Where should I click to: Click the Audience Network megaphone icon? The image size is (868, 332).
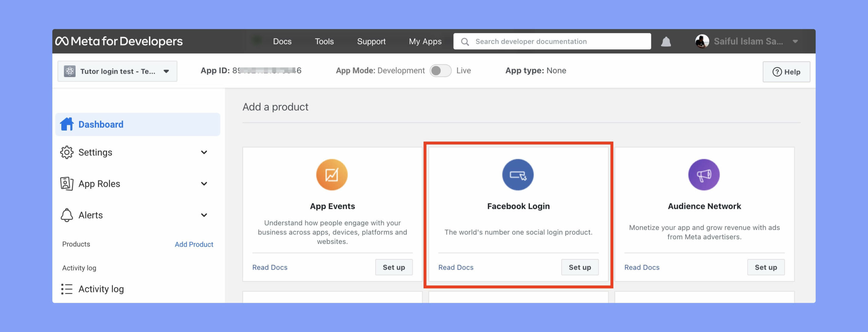click(704, 175)
